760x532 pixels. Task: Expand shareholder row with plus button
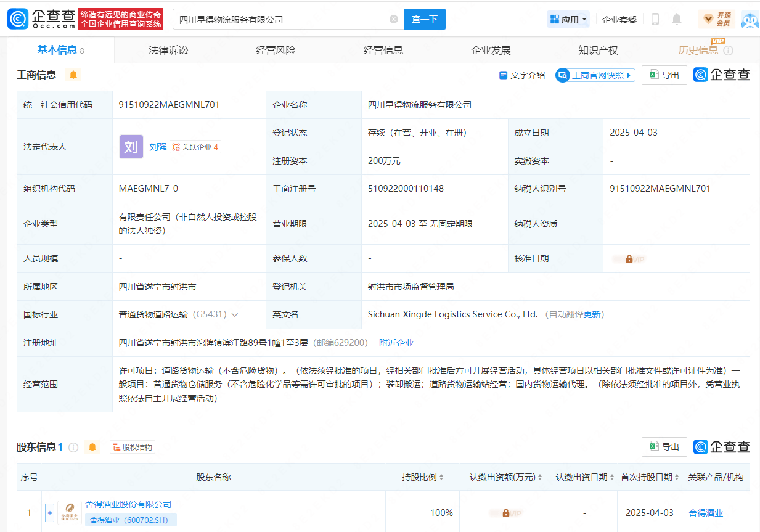pyautogui.click(x=49, y=512)
